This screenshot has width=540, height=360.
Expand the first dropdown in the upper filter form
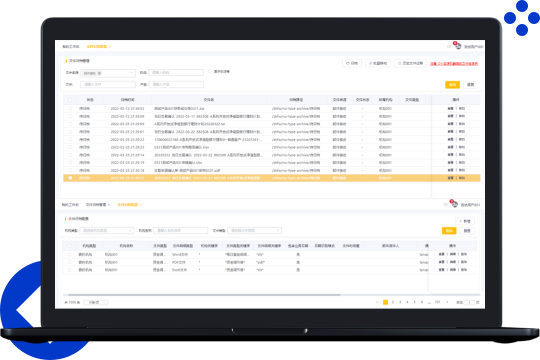tap(108, 73)
